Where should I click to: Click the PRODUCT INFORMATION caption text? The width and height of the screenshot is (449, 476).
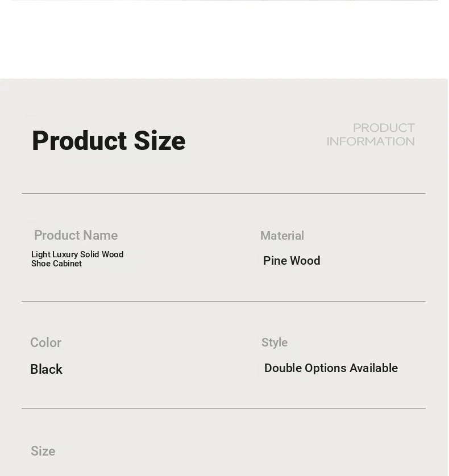(x=371, y=135)
